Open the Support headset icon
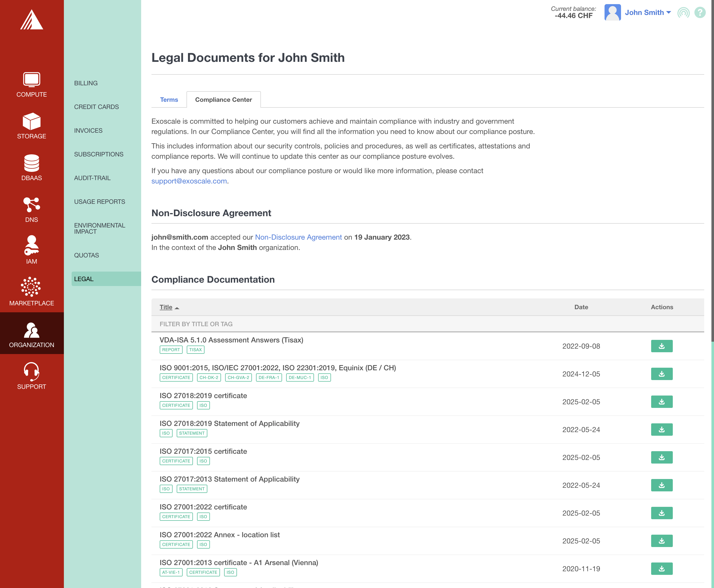Image resolution: width=714 pixels, height=588 pixels. pyautogui.click(x=31, y=371)
